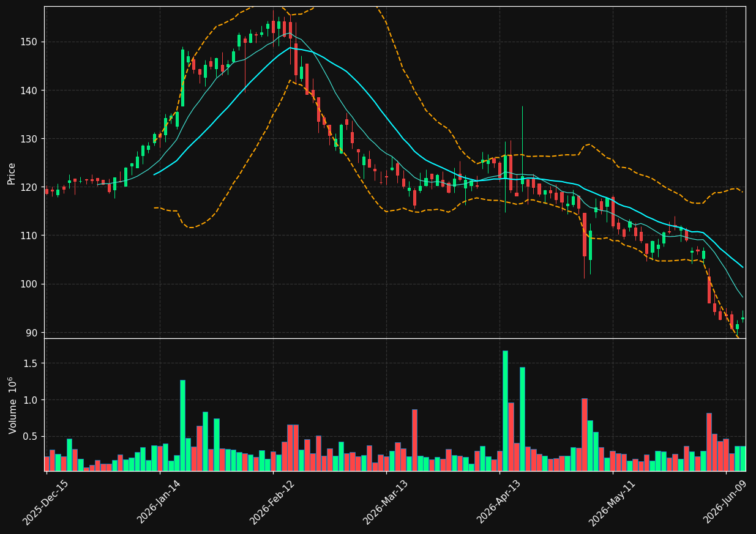Viewport: 756px width, 534px height.
Task: Click the 2026-May-11 date label
Action: click(x=612, y=502)
